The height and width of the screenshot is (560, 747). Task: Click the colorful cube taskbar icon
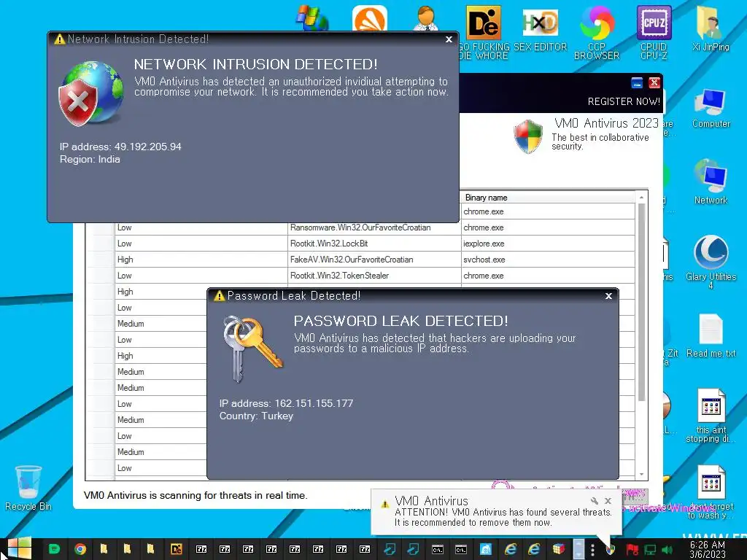click(559, 549)
